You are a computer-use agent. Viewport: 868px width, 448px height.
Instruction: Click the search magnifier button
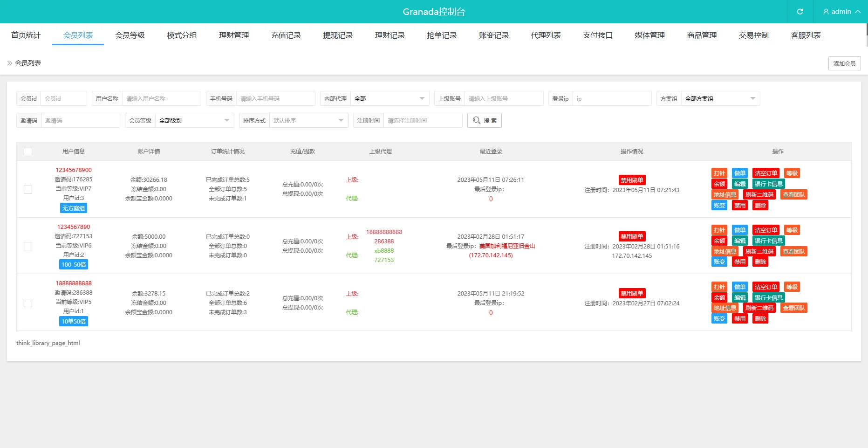(484, 120)
